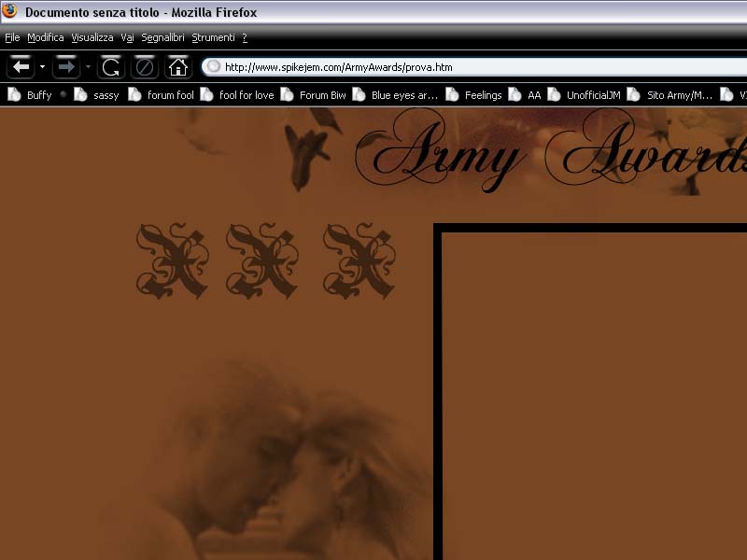
Task: Go back with the Back arrow button
Action: coord(21,66)
